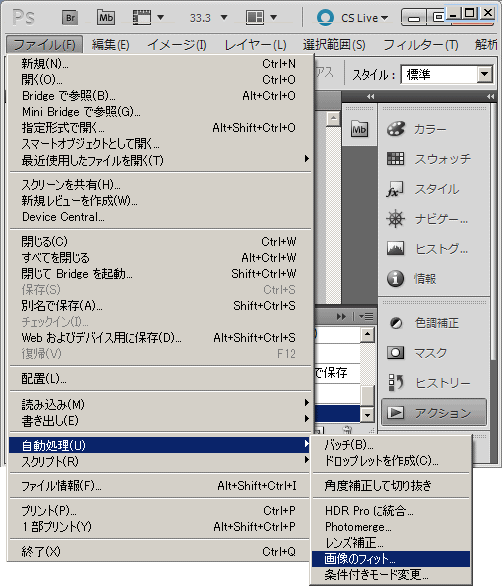Open the actions panel flyout menu icon

366,317
